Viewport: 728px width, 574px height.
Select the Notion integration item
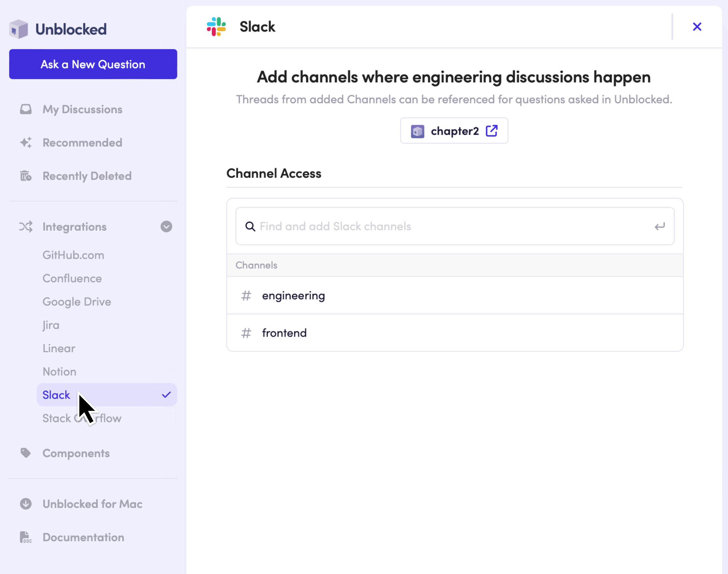(x=60, y=371)
